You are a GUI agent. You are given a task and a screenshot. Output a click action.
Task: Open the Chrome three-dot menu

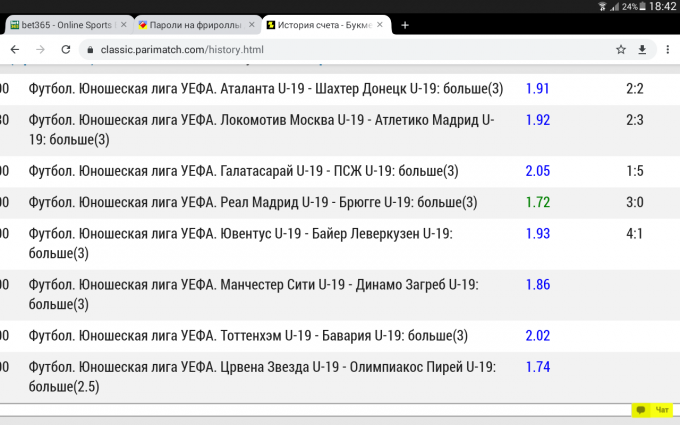pos(668,49)
